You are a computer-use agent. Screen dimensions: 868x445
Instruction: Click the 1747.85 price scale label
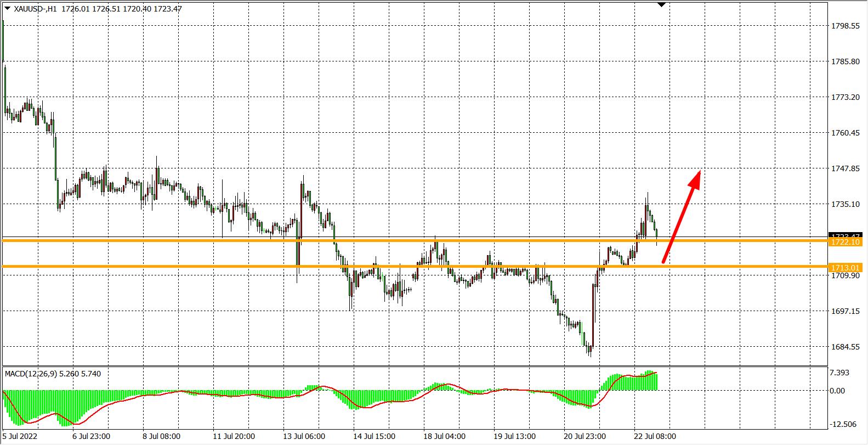point(846,168)
